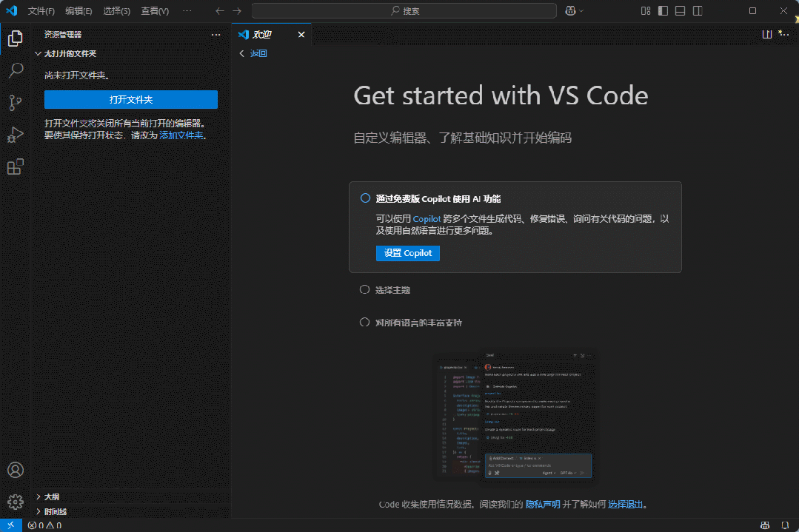Split the editor to the right
This screenshot has width=799, height=532.
click(x=767, y=34)
